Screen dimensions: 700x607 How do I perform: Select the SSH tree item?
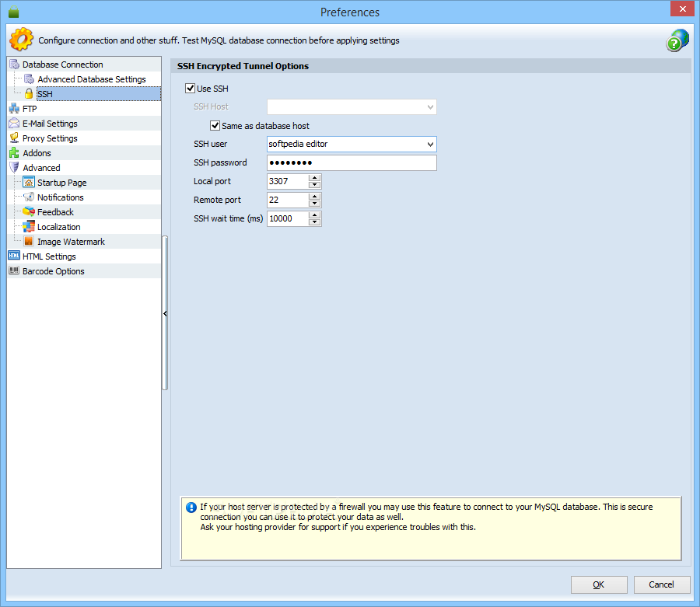click(x=98, y=94)
